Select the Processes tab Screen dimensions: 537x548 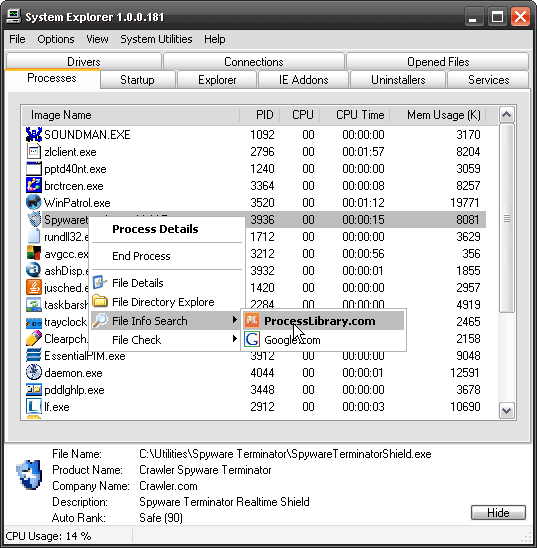coord(52,78)
